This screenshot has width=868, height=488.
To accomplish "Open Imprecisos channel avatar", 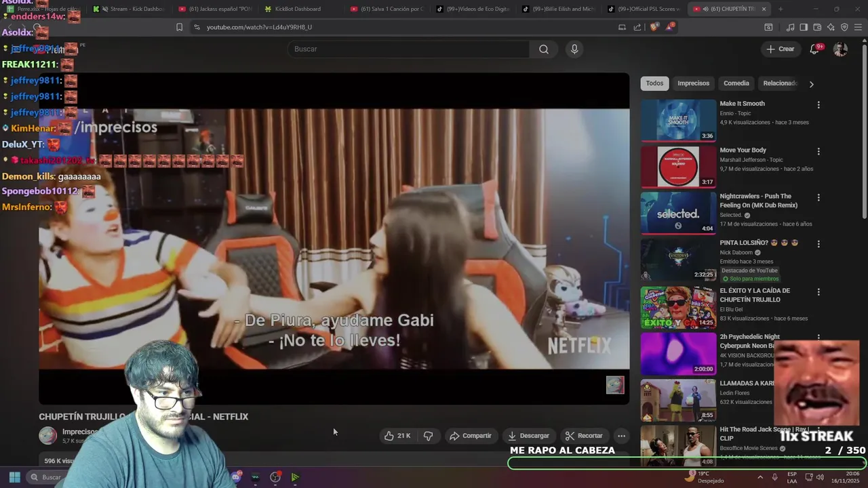I will [47, 436].
